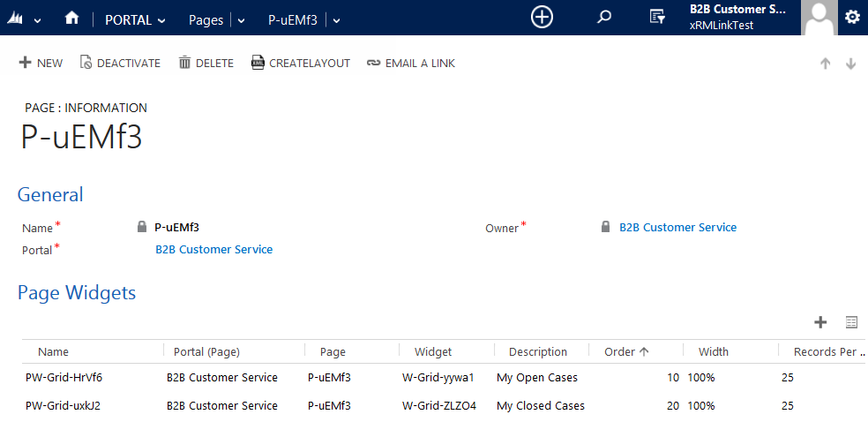Click the DELETE command
Viewport: 868px width, 437px height.
206,64
